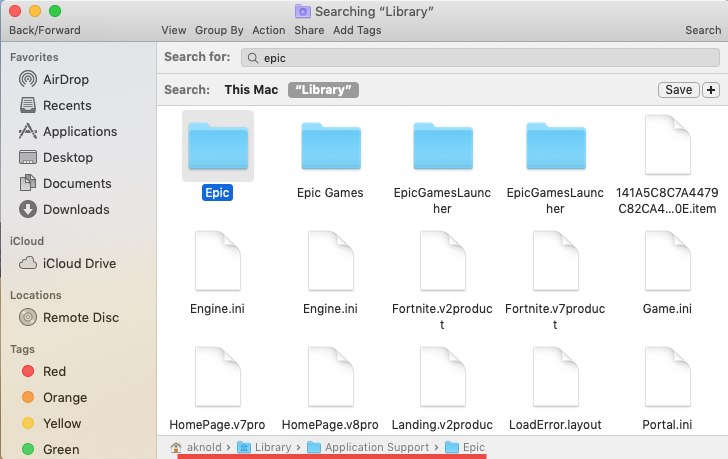Click the magnifier icon in search field

pyautogui.click(x=253, y=58)
